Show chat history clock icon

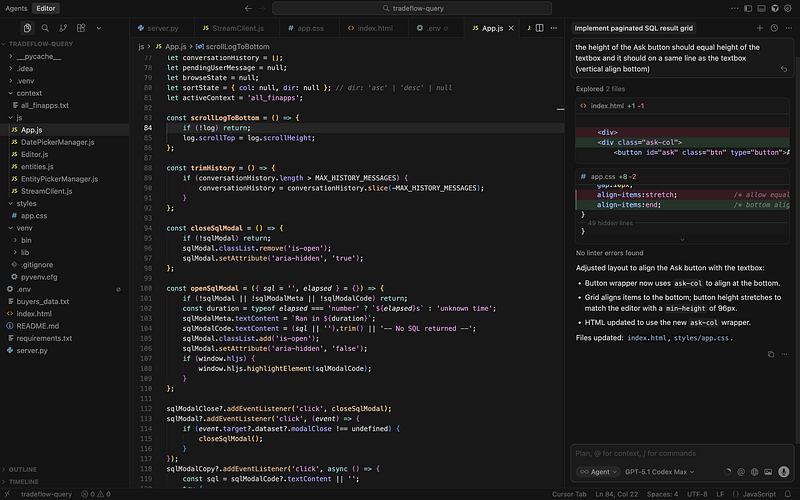775,28
